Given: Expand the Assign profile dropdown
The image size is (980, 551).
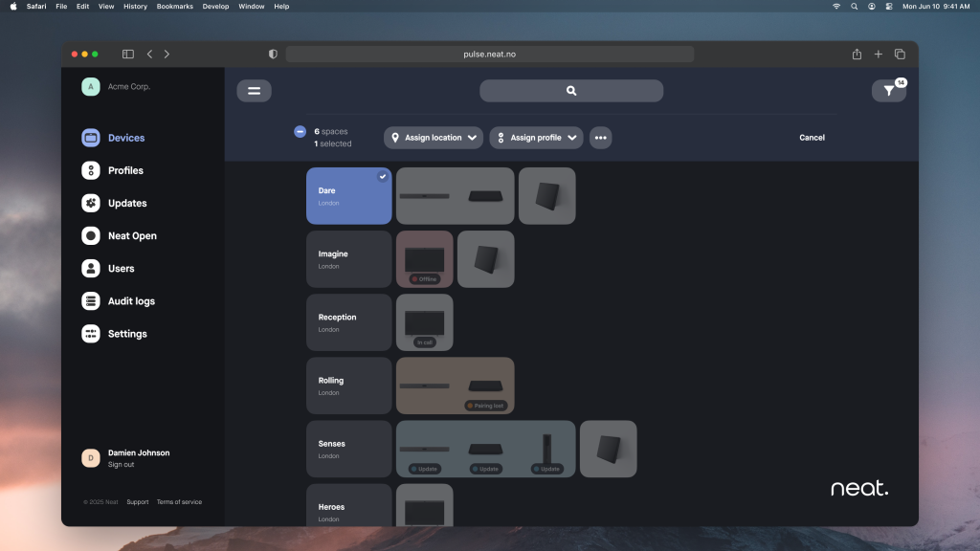Looking at the screenshot, I should pyautogui.click(x=536, y=138).
